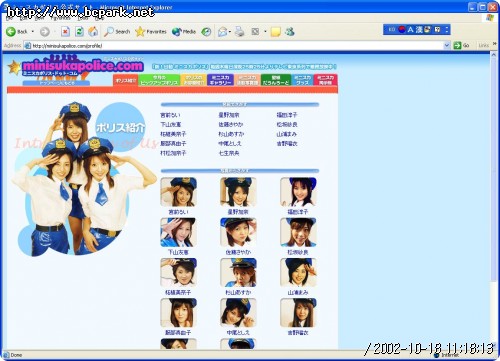
Task: Click the 佐藤さやか caption under her photo
Action: tap(238, 252)
